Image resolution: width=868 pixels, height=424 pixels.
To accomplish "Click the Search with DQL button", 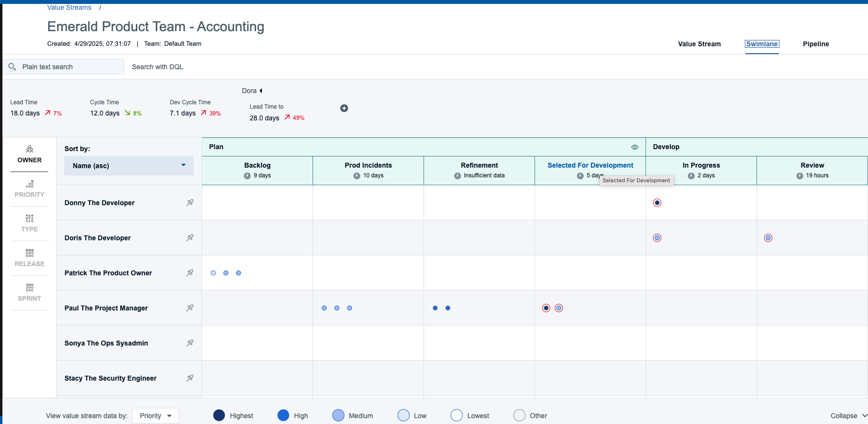I will (158, 67).
